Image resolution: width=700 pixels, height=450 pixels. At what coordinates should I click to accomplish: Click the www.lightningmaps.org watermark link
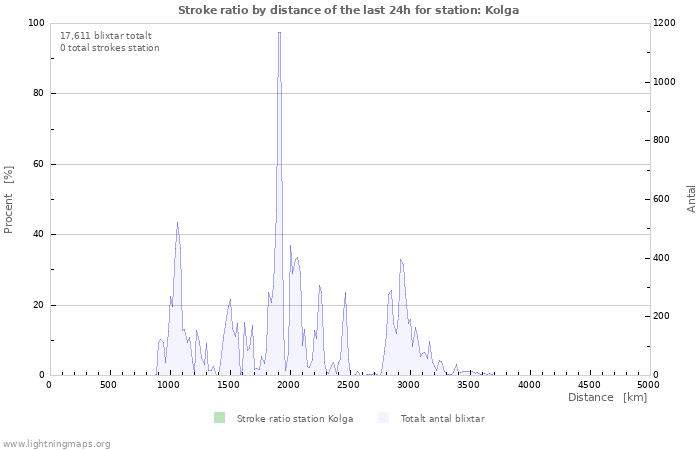[56, 443]
